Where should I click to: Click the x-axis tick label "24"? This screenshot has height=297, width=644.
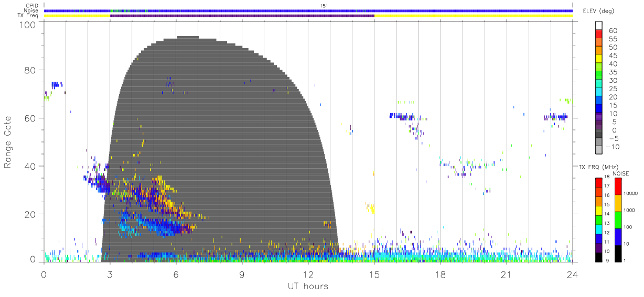click(x=572, y=274)
